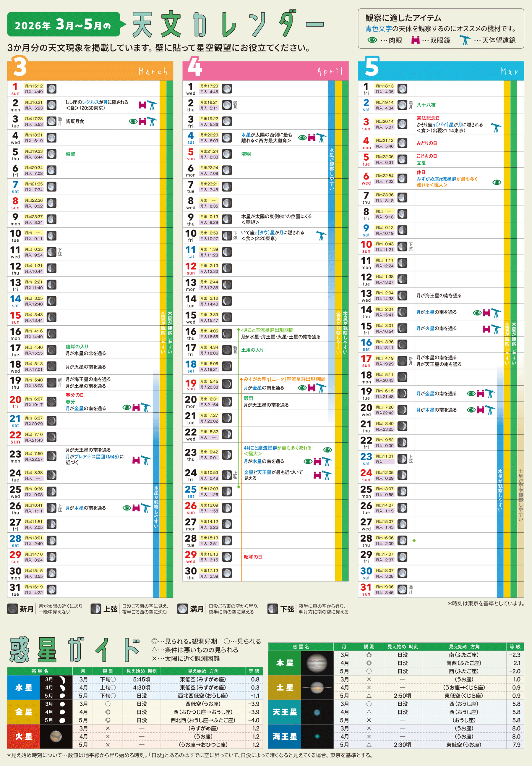
Task: Click the red 昭和の日 holiday label
Action: 253,557
